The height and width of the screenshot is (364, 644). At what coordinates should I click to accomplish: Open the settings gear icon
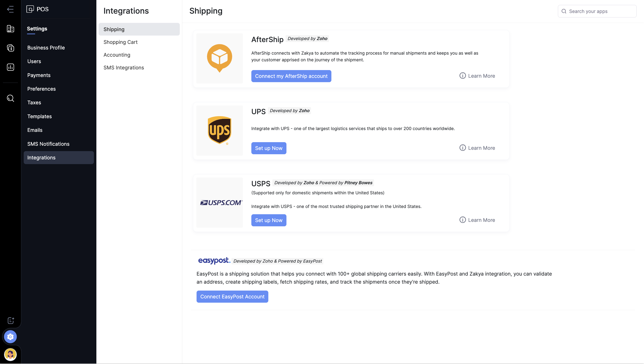[x=10, y=337]
